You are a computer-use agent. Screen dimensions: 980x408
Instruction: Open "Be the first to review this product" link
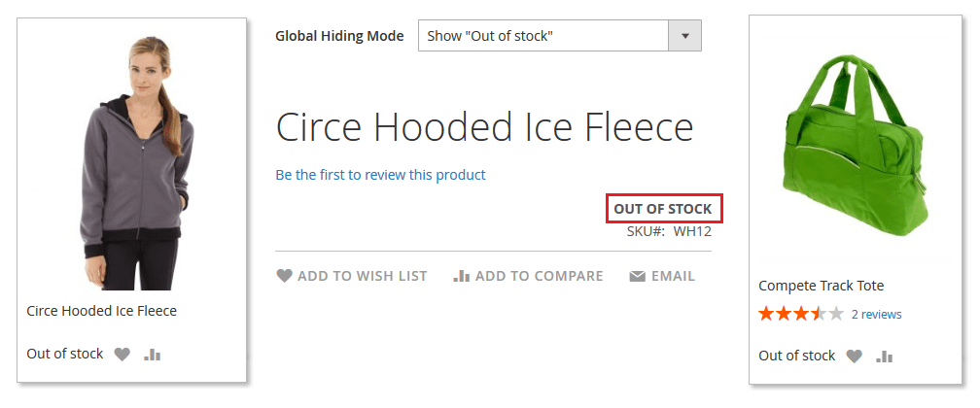coord(381,175)
